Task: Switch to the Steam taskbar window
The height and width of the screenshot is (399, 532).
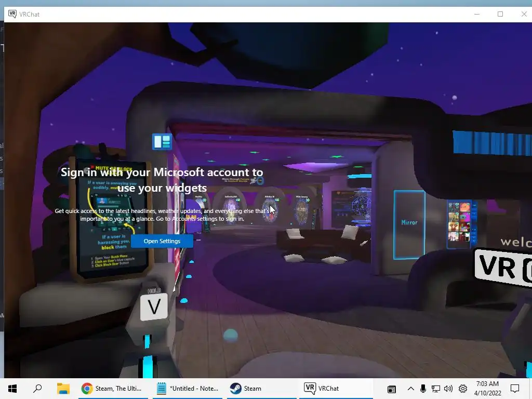Action: [262, 389]
